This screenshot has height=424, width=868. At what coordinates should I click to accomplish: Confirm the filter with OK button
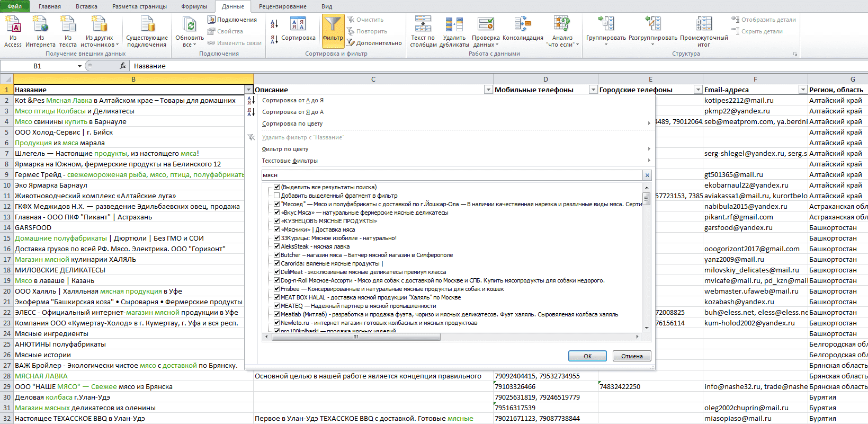click(x=587, y=356)
